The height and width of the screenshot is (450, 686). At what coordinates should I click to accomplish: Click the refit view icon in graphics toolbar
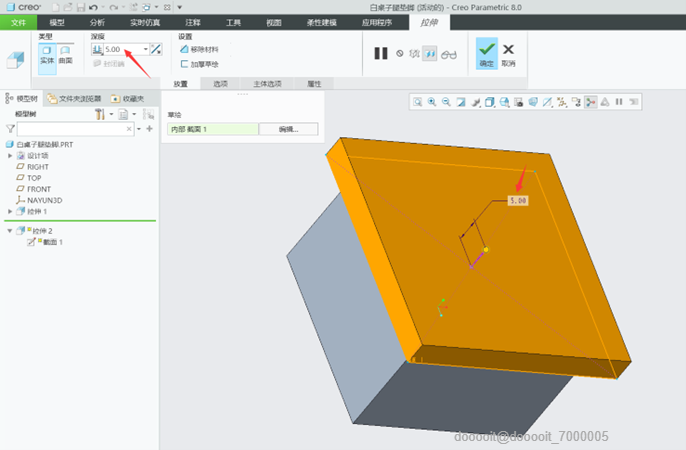[418, 102]
